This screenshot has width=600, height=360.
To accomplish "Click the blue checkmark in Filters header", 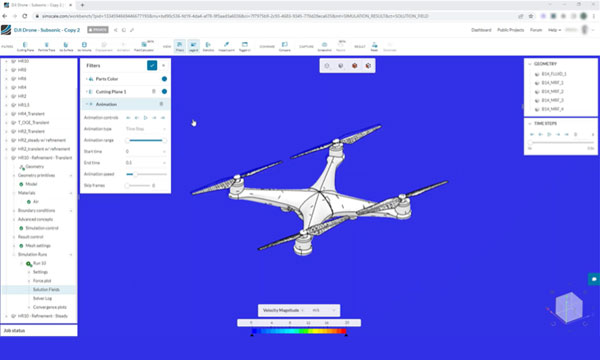I will pyautogui.click(x=152, y=65).
